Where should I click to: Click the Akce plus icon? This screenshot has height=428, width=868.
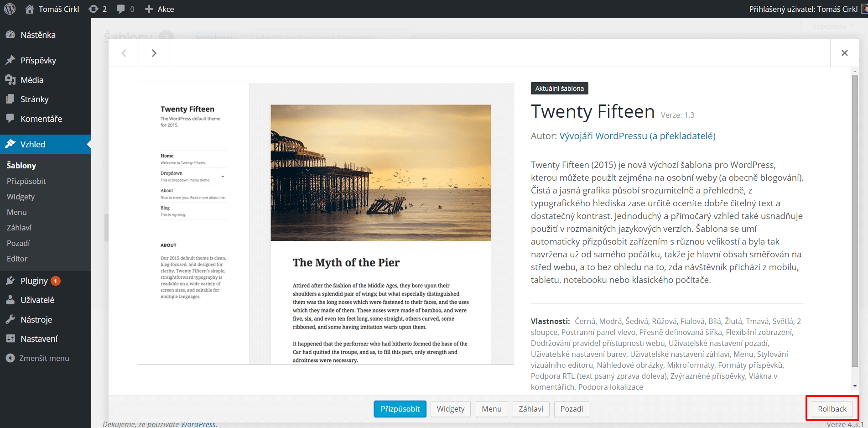coord(149,9)
